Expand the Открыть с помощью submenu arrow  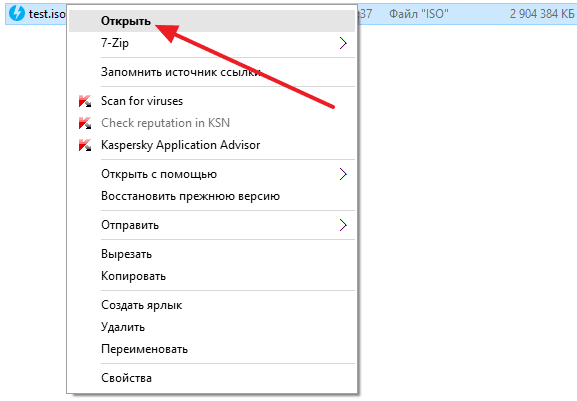(x=343, y=174)
